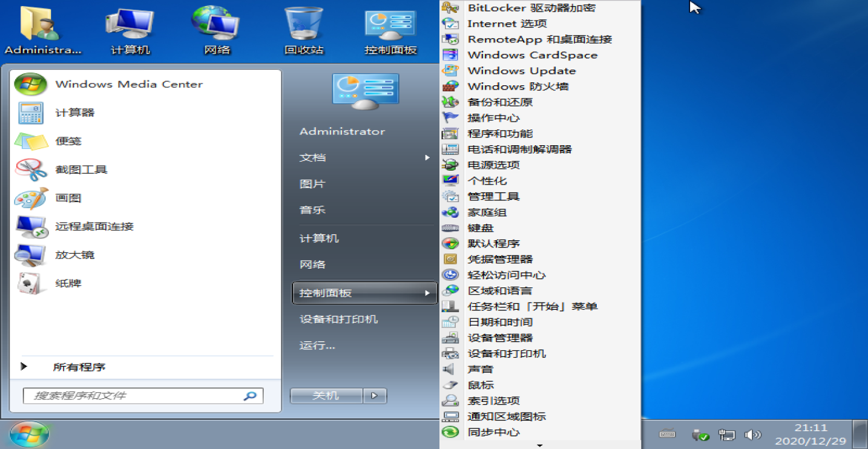Open 操作中心
868x449 pixels.
(540, 118)
